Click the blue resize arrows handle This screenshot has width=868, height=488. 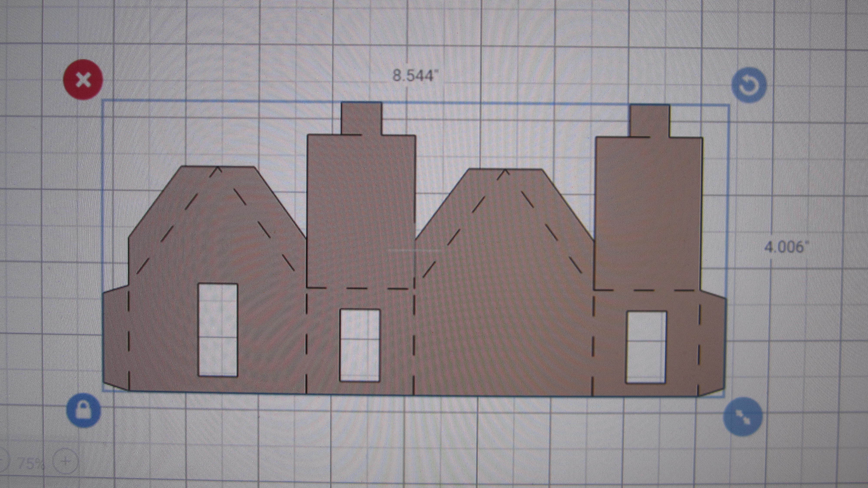pos(743,417)
